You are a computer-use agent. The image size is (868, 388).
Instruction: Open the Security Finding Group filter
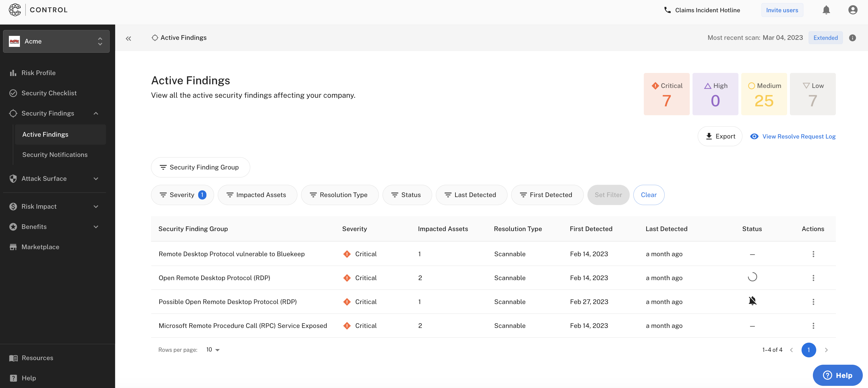200,167
